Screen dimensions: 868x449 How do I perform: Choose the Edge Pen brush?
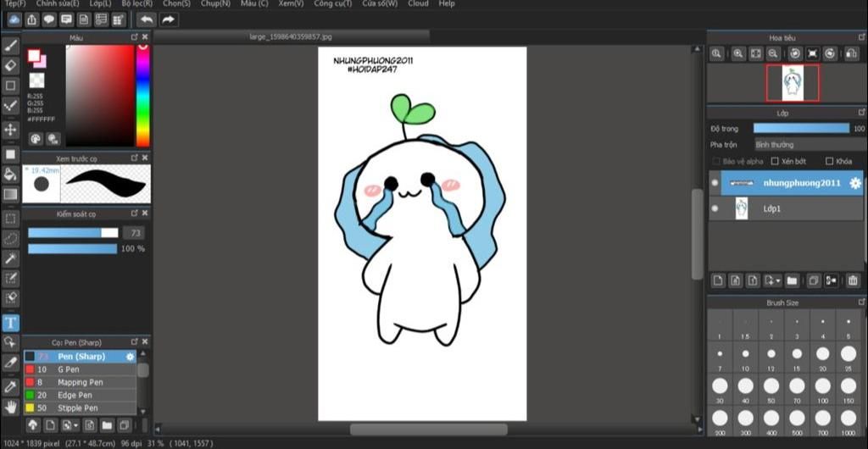point(81,396)
